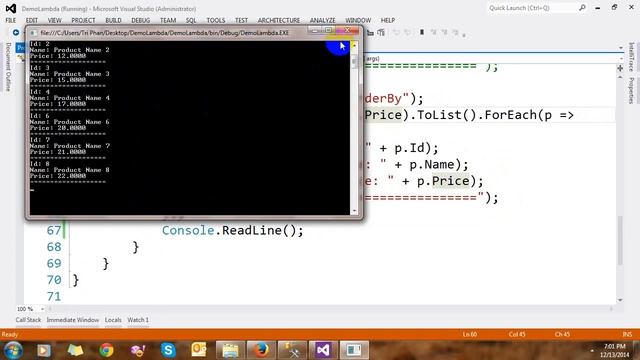Click the Visual Studio logo icon

(11, 8)
